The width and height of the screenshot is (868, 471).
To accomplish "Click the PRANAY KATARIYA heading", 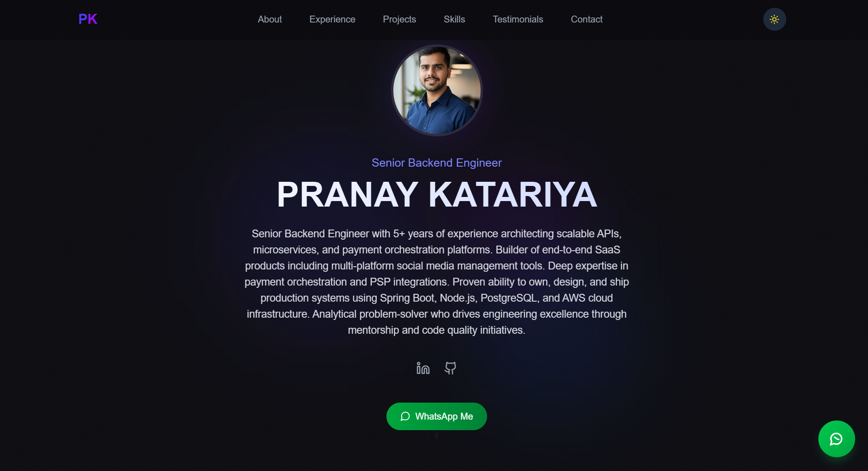I will (437, 195).
